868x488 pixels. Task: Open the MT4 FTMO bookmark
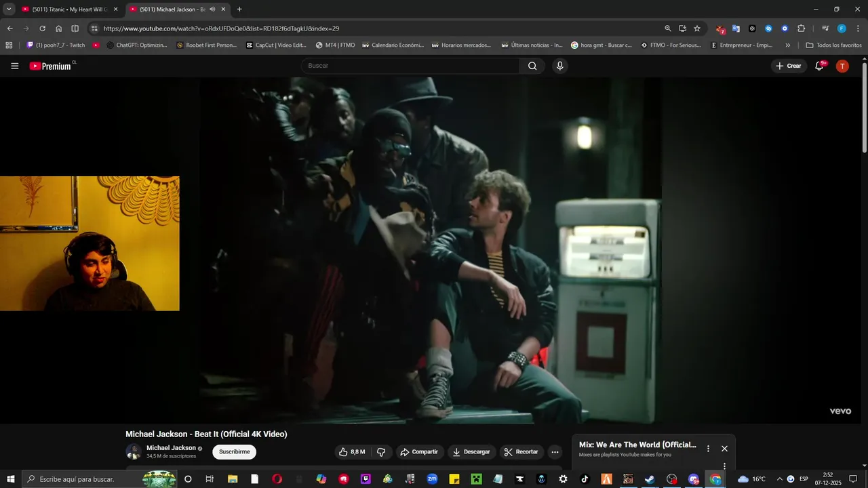pos(335,45)
